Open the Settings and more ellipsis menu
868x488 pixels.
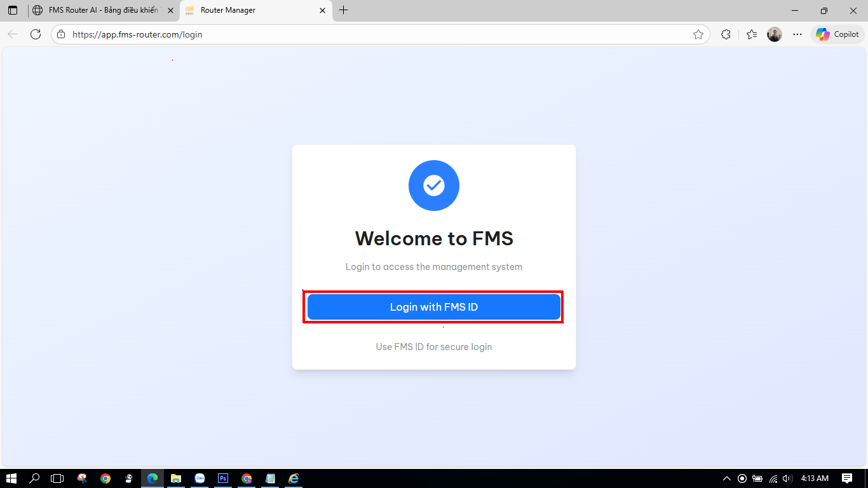click(x=797, y=34)
